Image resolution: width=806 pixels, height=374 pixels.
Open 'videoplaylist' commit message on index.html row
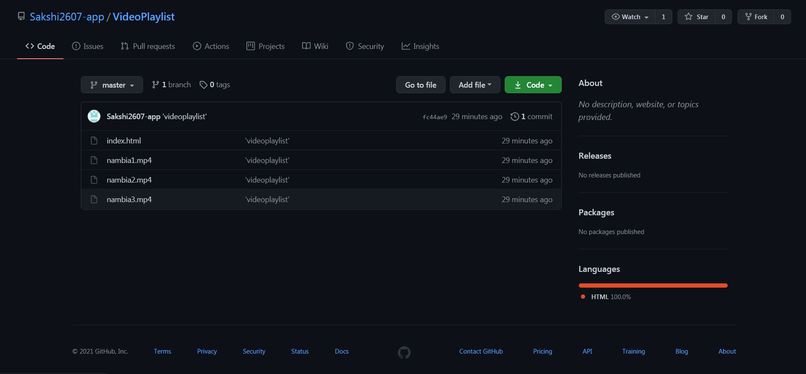[x=267, y=141]
